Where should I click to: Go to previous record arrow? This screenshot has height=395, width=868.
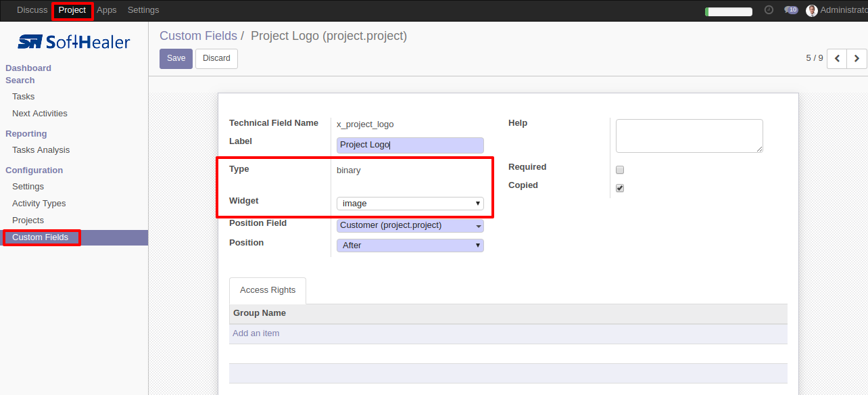click(837, 59)
